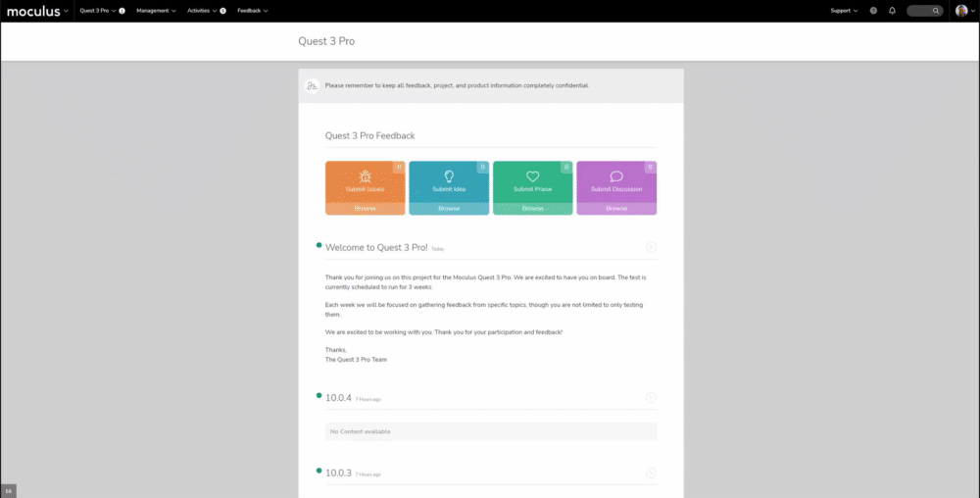
Task: Click the 10.0.3 release heading
Action: [338, 473]
